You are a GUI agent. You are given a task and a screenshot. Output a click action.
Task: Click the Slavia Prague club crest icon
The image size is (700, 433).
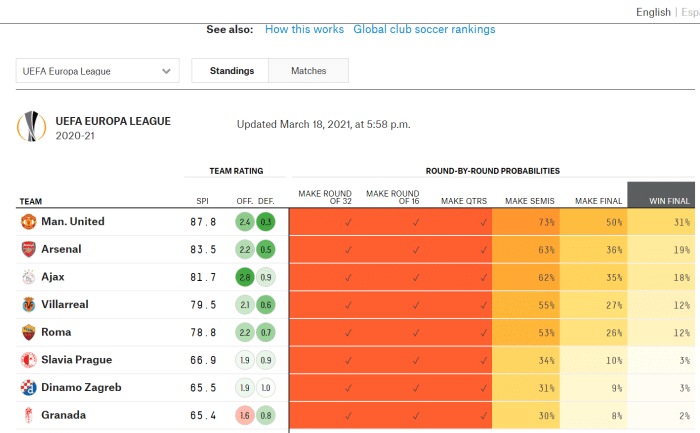point(28,360)
